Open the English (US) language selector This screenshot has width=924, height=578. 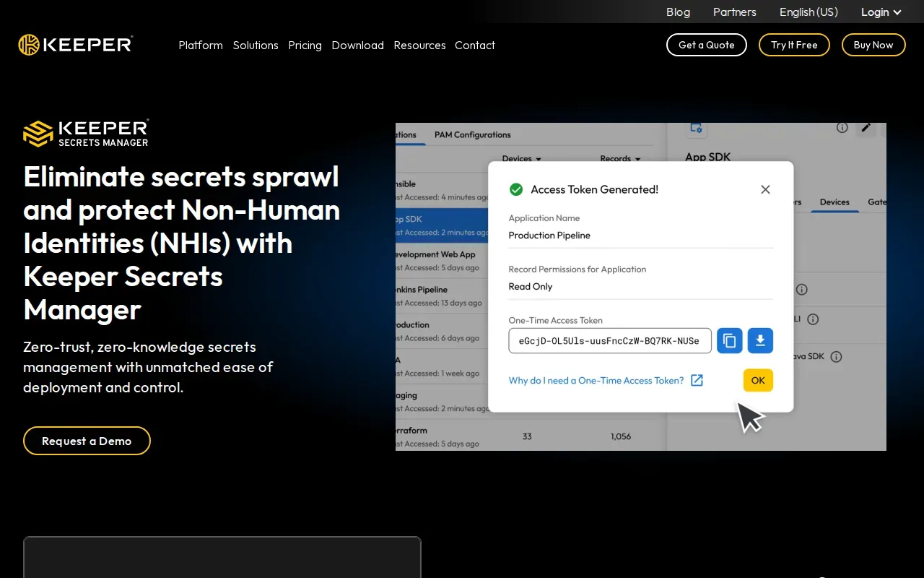tap(808, 12)
